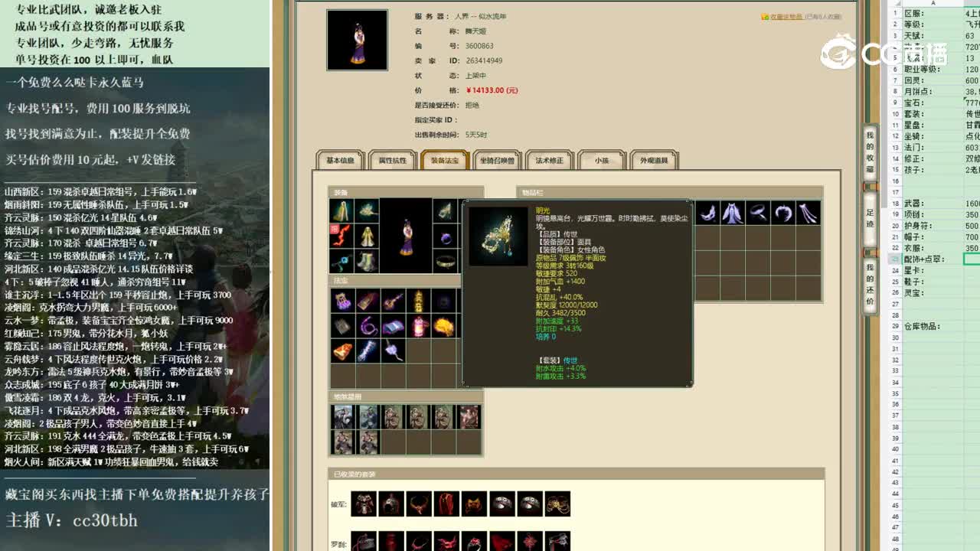Click the first 破军 set item icon

(x=364, y=503)
